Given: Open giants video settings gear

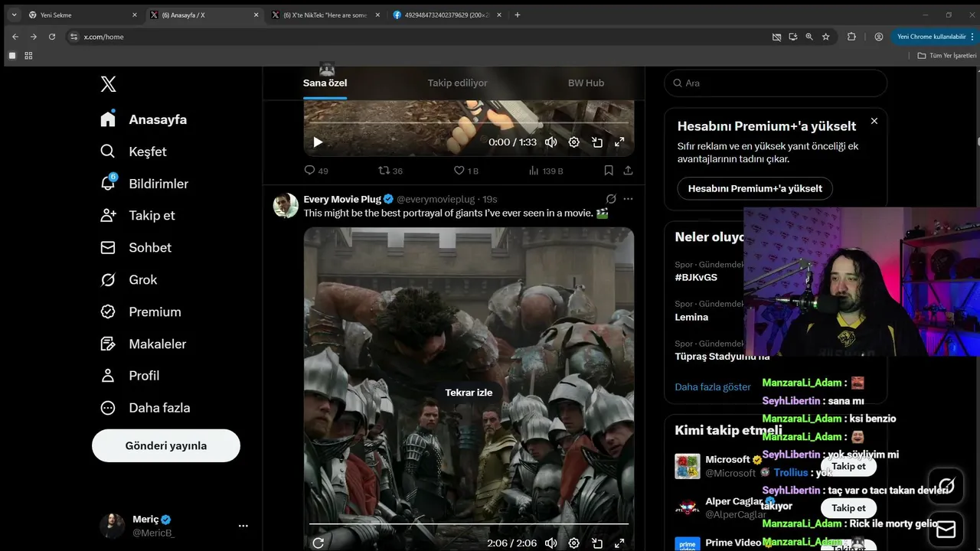Looking at the screenshot, I should click(x=573, y=543).
